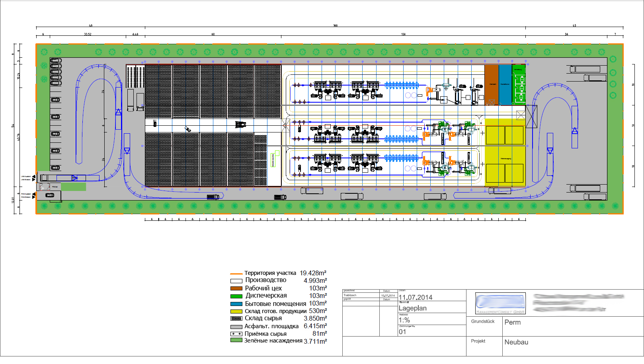Click the Grundstück value Perm
This screenshot has height=364, width=644.
[x=512, y=322]
